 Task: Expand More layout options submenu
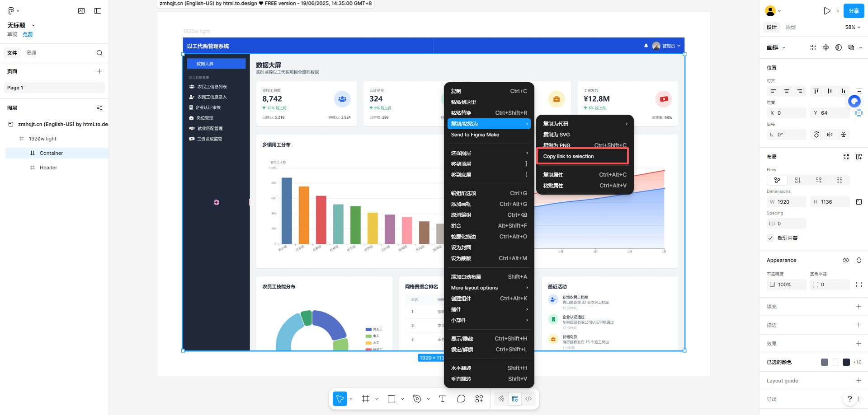[x=489, y=288]
